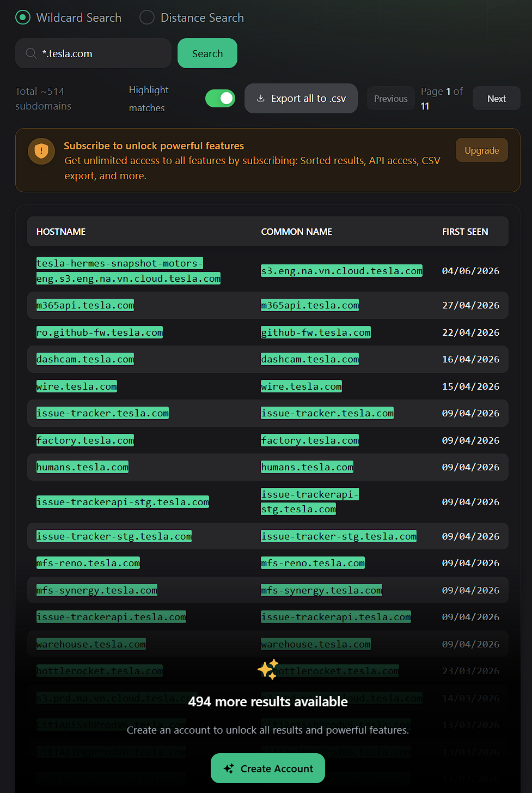Click hostname issue-trackerapi-stg.tesla.com
The height and width of the screenshot is (793, 532).
pyautogui.click(x=123, y=502)
